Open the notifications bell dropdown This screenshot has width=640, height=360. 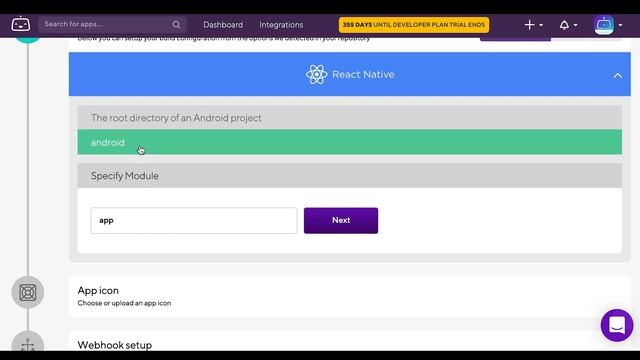pos(568,25)
